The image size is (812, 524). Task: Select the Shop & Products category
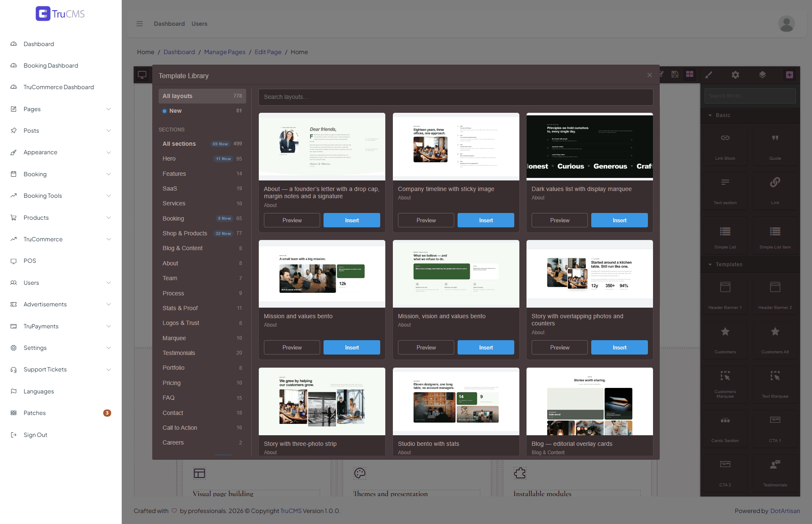(x=202, y=233)
